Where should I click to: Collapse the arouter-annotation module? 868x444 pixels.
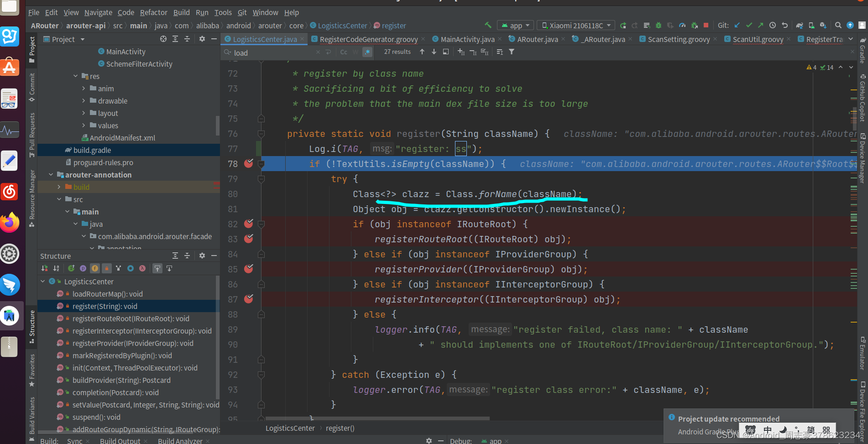pyautogui.click(x=51, y=175)
